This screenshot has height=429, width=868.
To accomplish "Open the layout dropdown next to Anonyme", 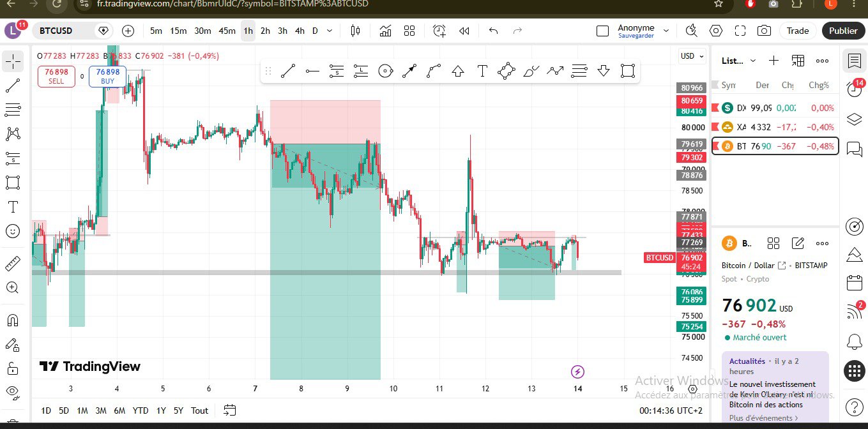I will point(666,31).
